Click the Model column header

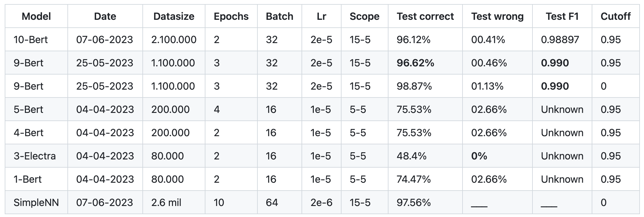(36, 16)
